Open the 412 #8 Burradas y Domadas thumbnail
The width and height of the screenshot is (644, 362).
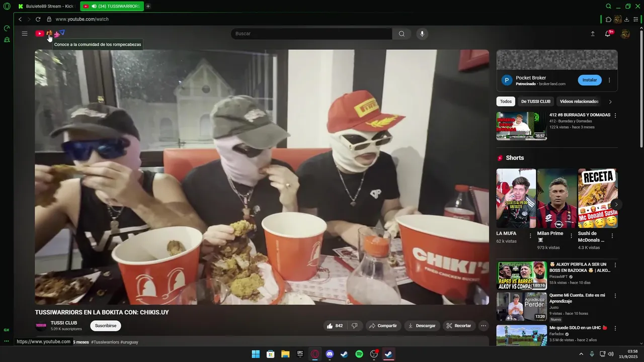pyautogui.click(x=522, y=126)
